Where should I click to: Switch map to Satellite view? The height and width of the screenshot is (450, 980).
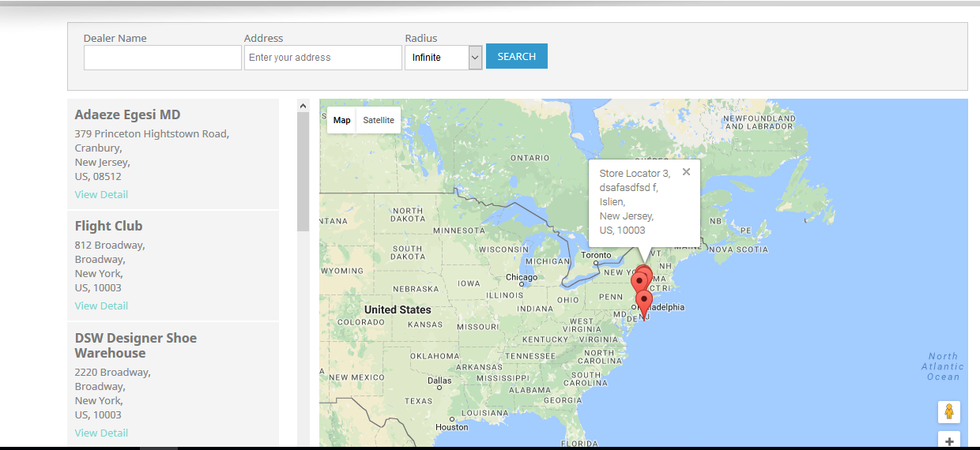click(x=379, y=120)
